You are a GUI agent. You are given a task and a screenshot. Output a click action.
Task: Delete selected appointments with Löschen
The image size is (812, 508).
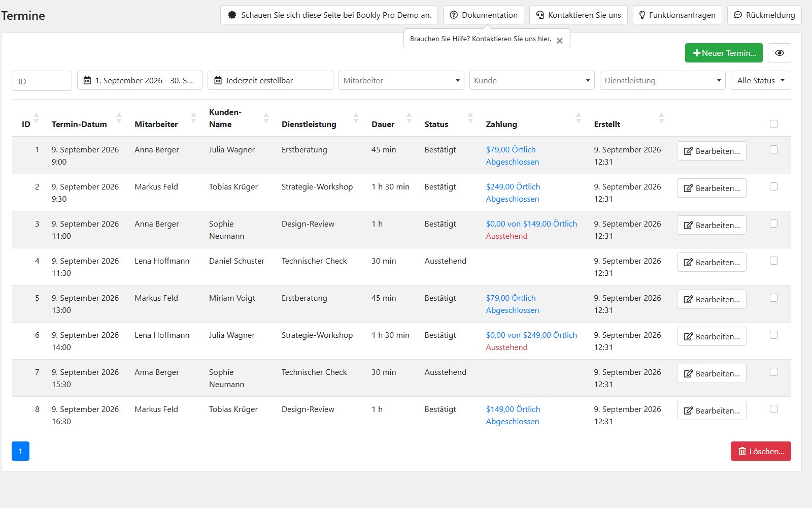tap(761, 451)
